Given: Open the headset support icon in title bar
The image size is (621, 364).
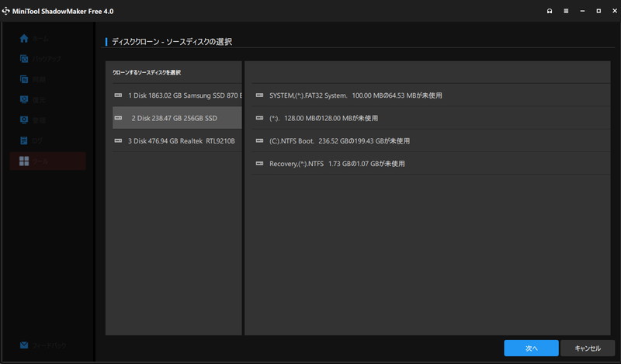Looking at the screenshot, I should (x=550, y=11).
